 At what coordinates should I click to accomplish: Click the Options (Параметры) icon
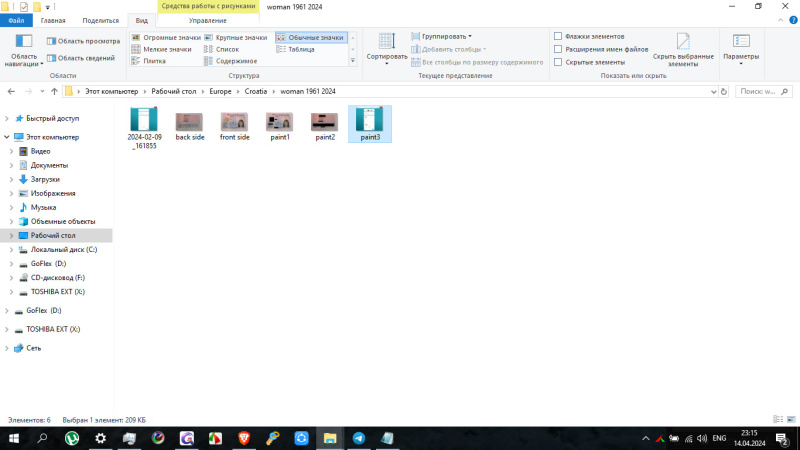point(741,42)
